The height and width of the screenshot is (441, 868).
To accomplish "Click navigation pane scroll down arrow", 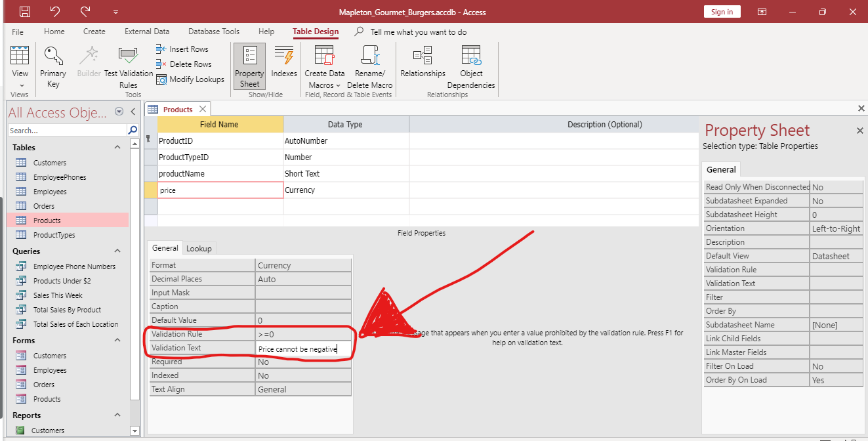I will (135, 431).
